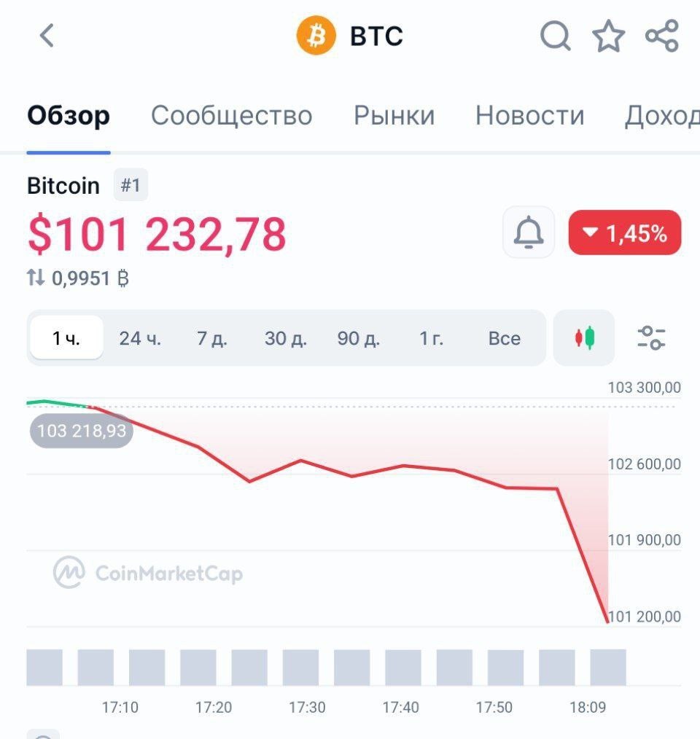
Task: Tap the orange Bitcoin logo
Action: click(x=316, y=36)
